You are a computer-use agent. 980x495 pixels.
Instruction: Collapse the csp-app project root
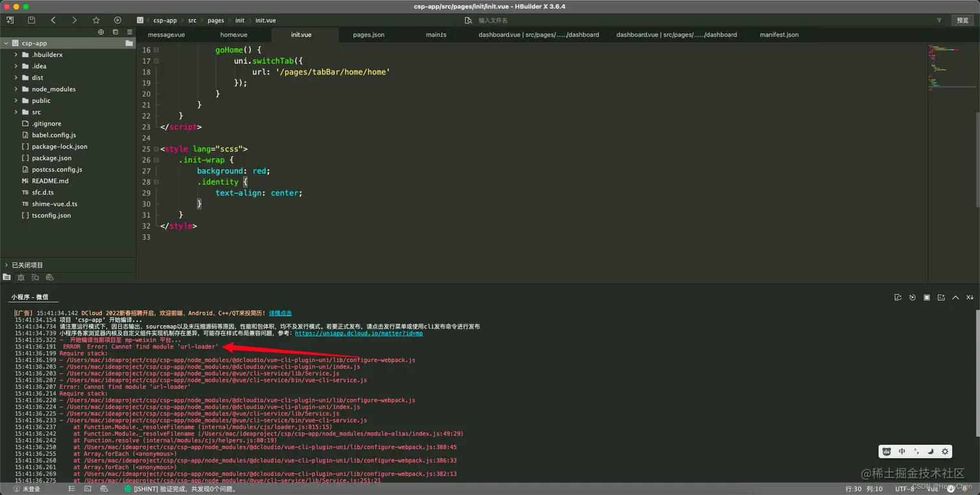[x=6, y=43]
